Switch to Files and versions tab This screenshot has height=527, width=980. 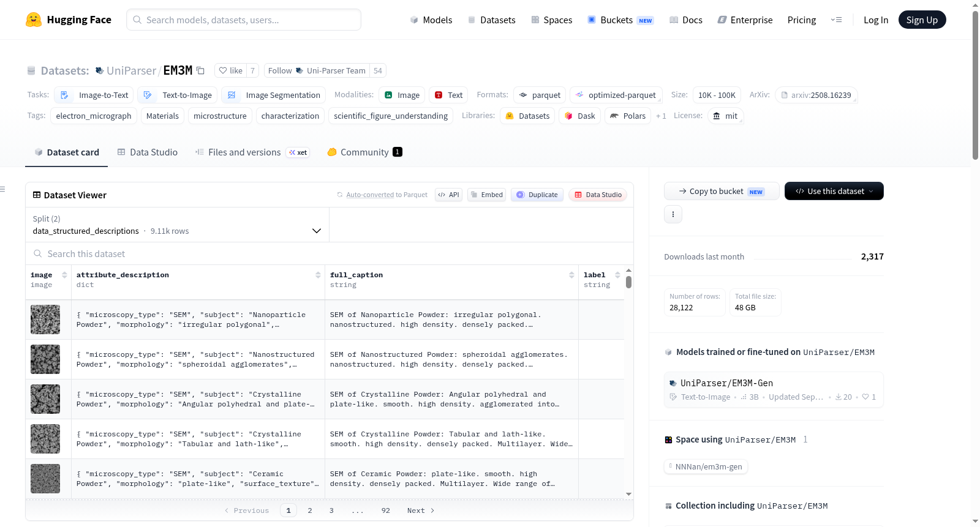pos(252,152)
